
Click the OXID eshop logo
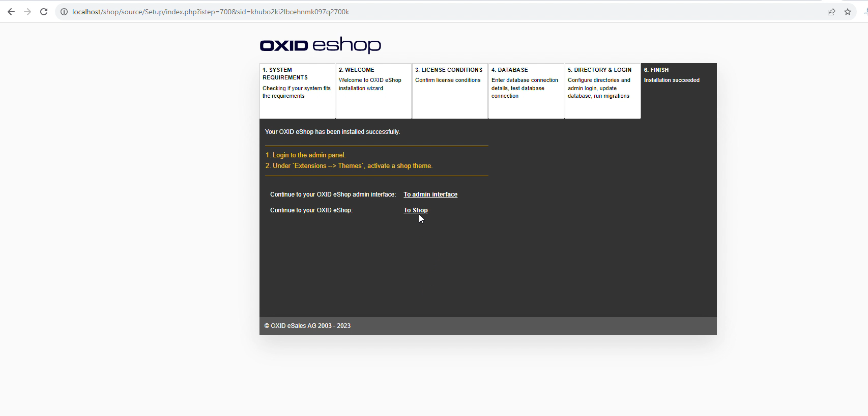pyautogui.click(x=320, y=45)
